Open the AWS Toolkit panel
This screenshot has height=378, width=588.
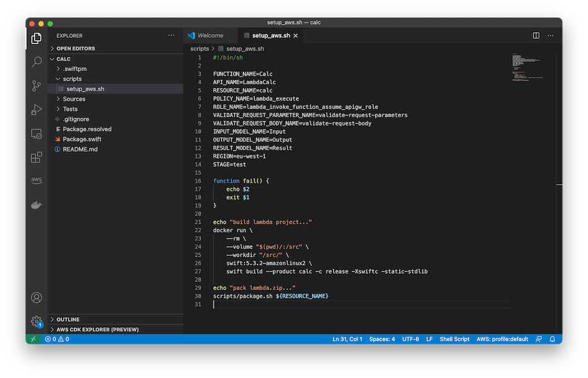(37, 180)
